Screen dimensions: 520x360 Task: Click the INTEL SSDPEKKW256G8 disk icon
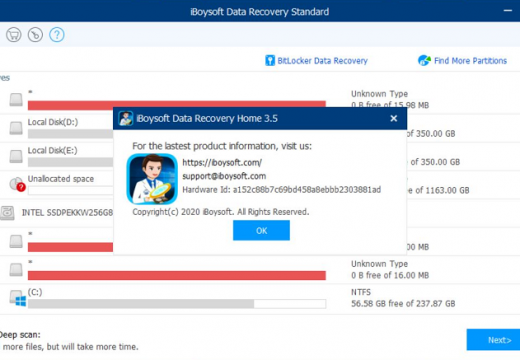click(7, 213)
